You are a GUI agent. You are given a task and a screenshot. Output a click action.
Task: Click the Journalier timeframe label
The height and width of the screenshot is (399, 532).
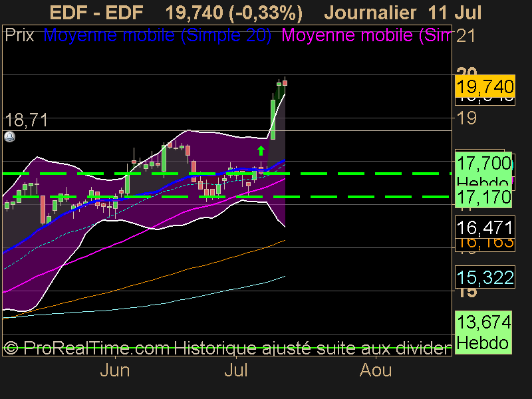370,13
